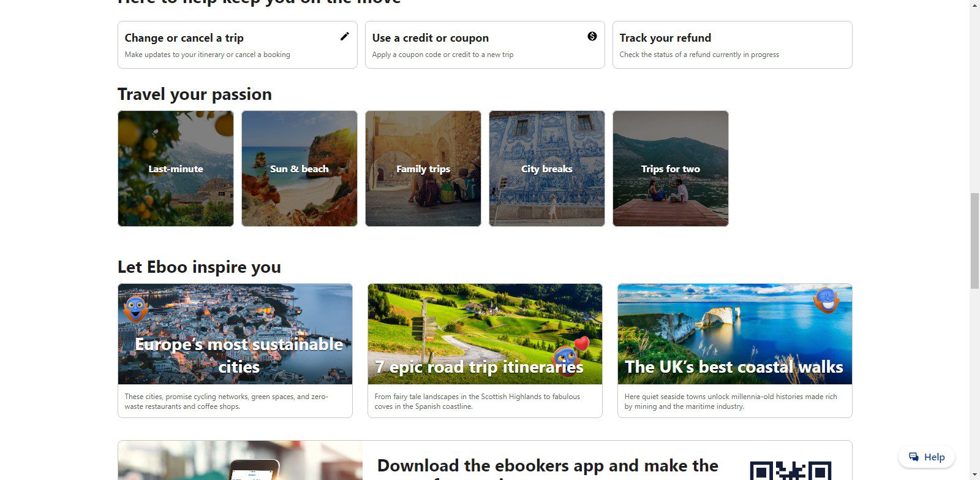Click the smiling mascot on coastal walks
This screenshot has height=480, width=980.
[x=826, y=300]
